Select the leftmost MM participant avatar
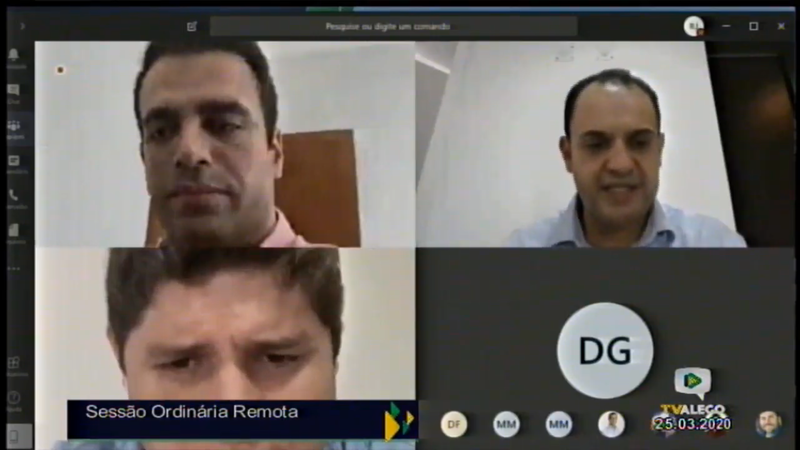Viewport: 800px width, 450px height. [506, 424]
